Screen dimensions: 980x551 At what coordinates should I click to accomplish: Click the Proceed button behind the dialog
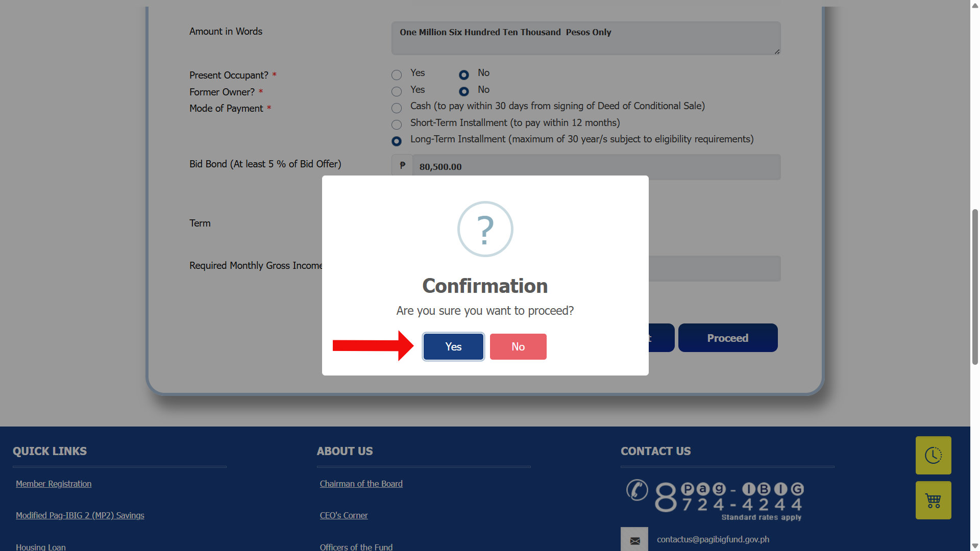click(728, 338)
